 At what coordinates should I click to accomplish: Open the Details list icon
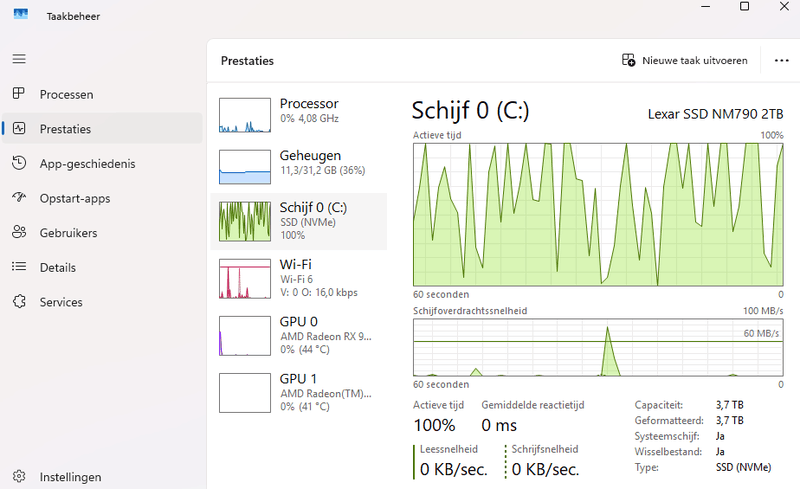coord(19,267)
